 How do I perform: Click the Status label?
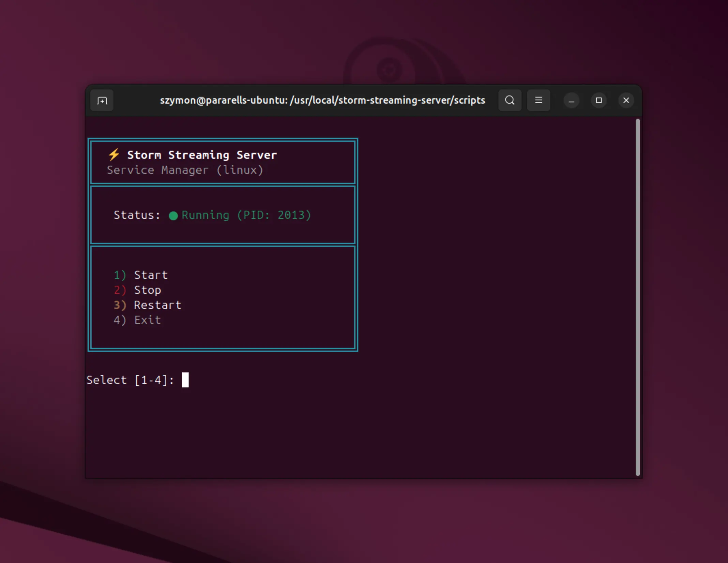pos(137,215)
